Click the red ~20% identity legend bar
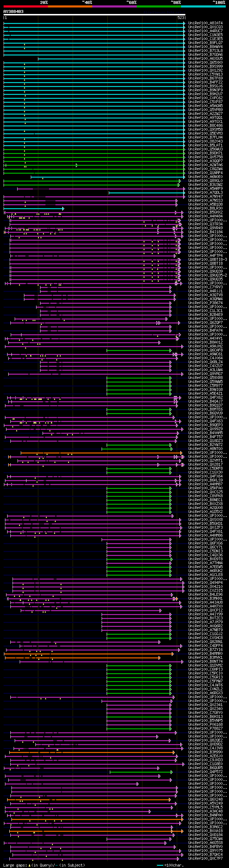Image resolution: width=229 pixels, height=868 pixels. [25, 6]
